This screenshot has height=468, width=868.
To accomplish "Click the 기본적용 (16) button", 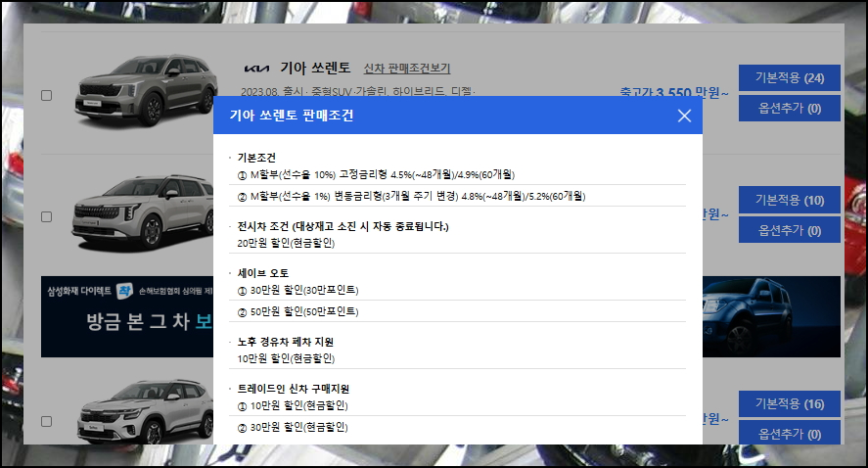I will [790, 403].
